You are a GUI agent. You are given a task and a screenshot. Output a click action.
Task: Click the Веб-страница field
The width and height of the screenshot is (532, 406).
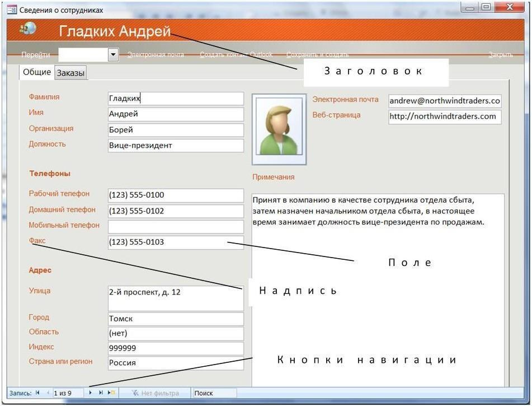click(x=445, y=116)
